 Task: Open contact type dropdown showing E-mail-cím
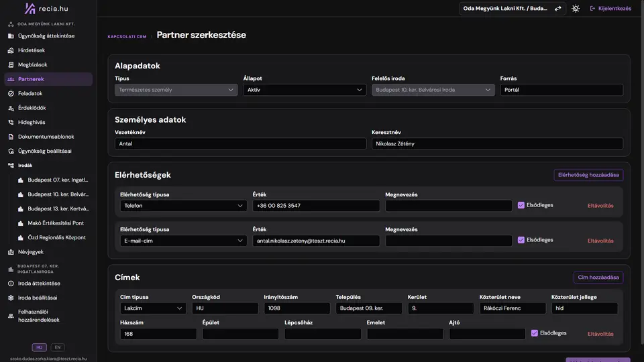pos(183,241)
